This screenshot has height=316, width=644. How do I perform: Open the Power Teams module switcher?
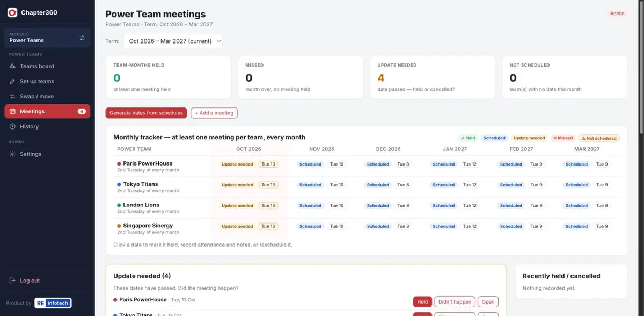[x=47, y=38]
